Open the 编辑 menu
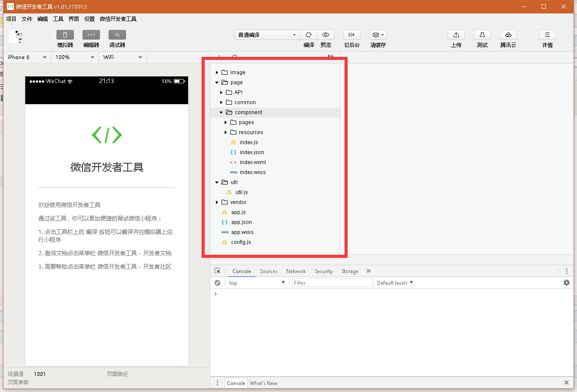577x392 pixels. click(43, 19)
